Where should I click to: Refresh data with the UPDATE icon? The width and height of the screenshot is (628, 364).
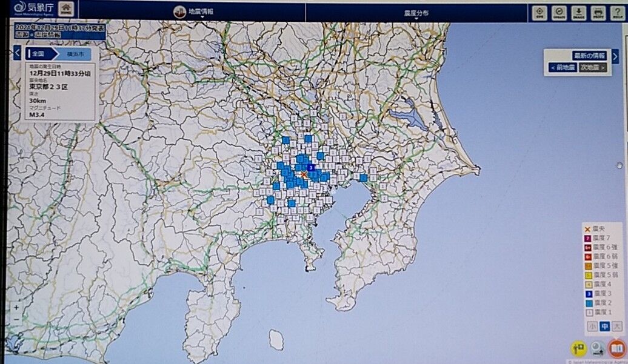559,13
